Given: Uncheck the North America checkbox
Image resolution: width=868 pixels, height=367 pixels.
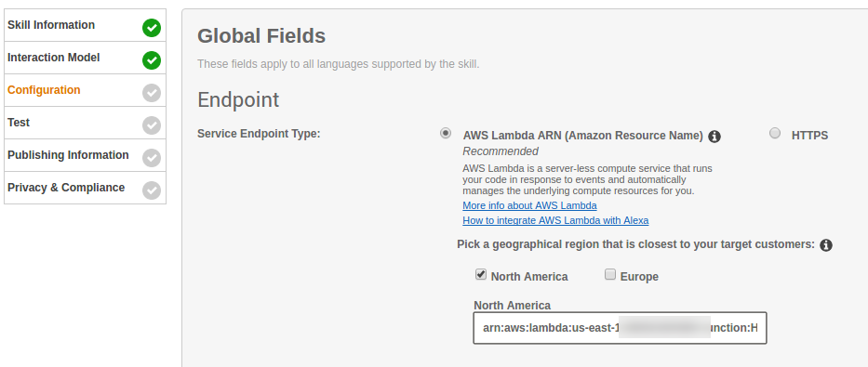Looking at the screenshot, I should click(480, 274).
